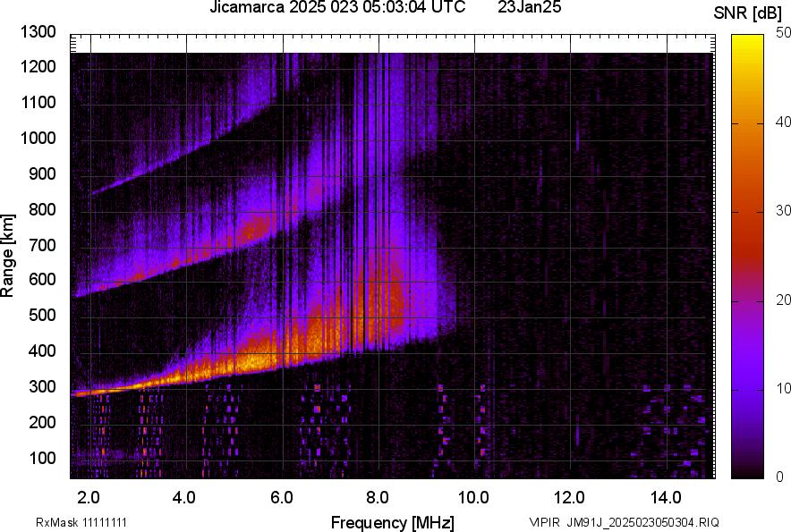Click the 14.0 tick on frequency axis
This screenshot has height=532, width=791.
tap(665, 496)
